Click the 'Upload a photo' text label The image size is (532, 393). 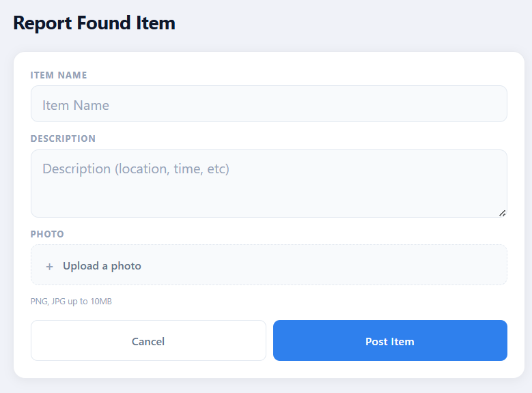click(102, 266)
